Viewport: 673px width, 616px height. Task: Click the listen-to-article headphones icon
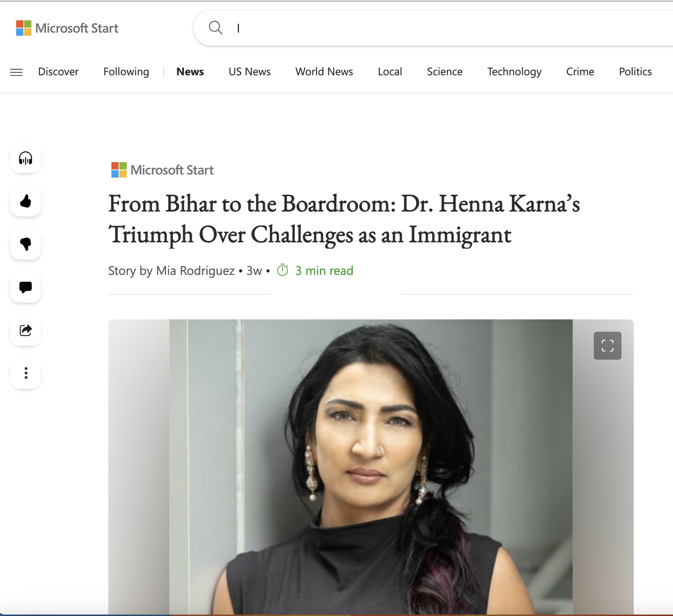pyautogui.click(x=26, y=158)
